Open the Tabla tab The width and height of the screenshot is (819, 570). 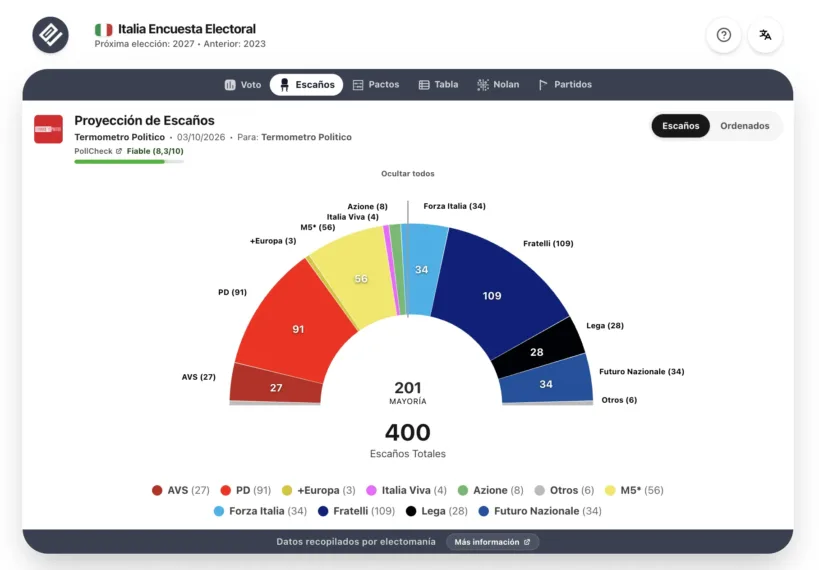coord(438,85)
